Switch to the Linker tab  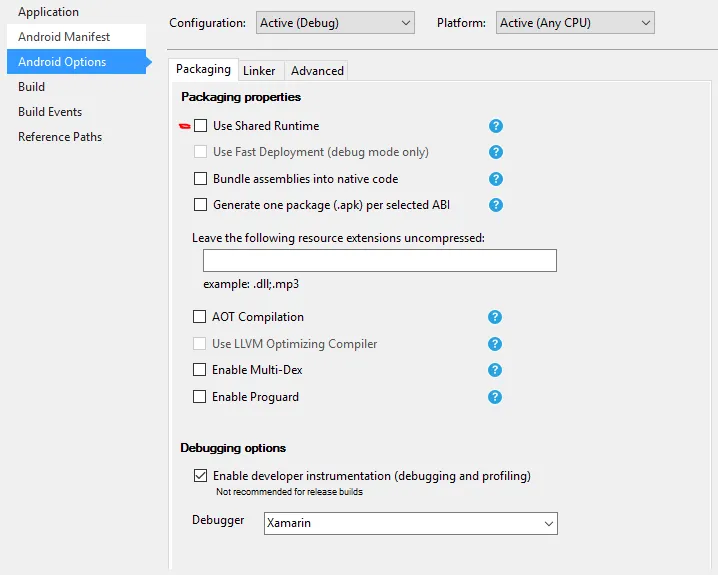259,71
